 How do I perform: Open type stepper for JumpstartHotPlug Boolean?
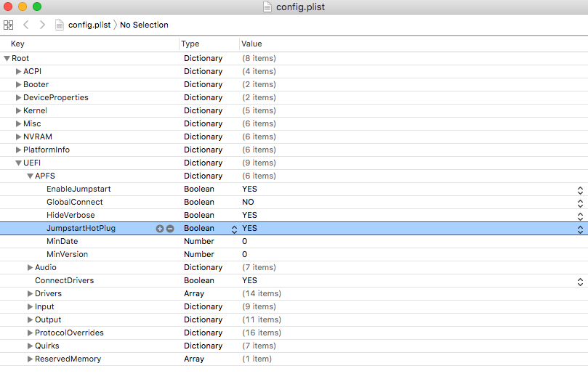[234, 229]
